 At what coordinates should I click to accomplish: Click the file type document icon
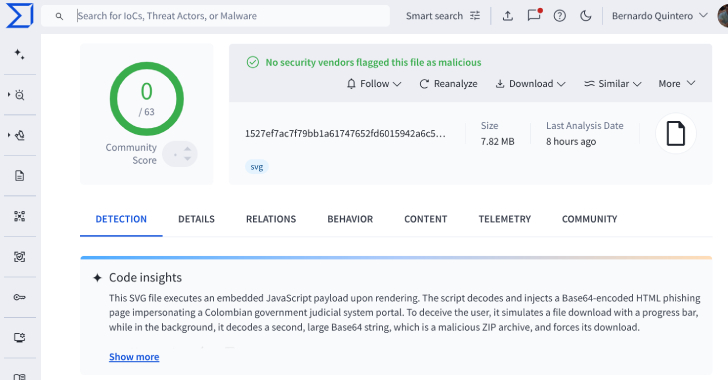(x=676, y=133)
